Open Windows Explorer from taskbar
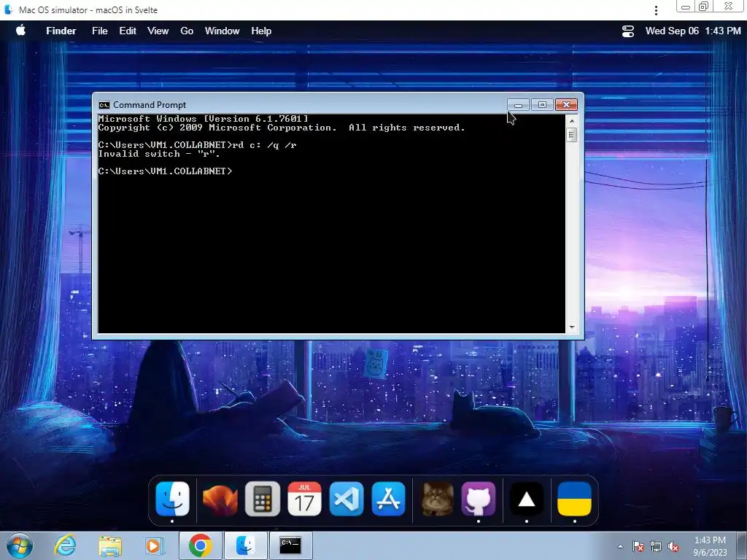This screenshot has width=747, height=560. pyautogui.click(x=110, y=545)
